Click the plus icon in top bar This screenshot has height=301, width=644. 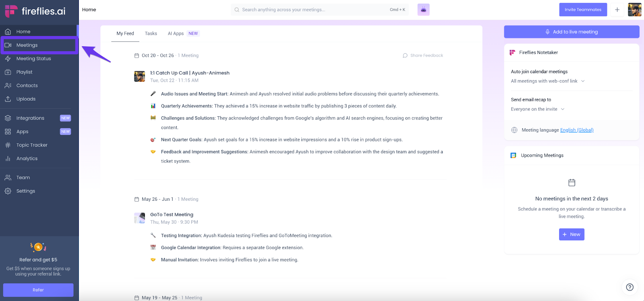pyautogui.click(x=617, y=10)
